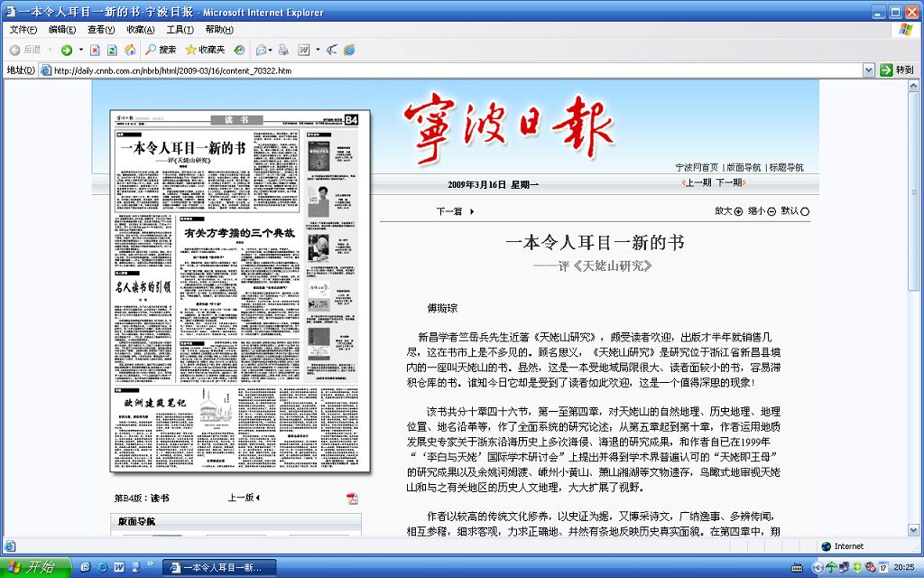Click the input method keyboard tray icon

click(x=797, y=567)
